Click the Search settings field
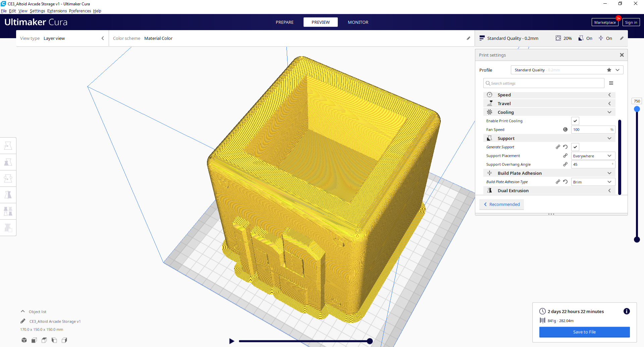Image resolution: width=644 pixels, height=347 pixels. [x=544, y=83]
